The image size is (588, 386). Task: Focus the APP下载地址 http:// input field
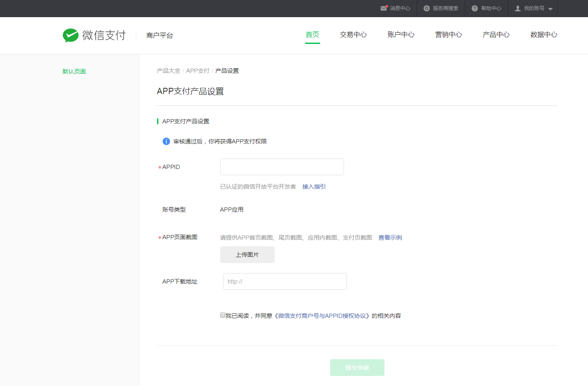point(285,281)
